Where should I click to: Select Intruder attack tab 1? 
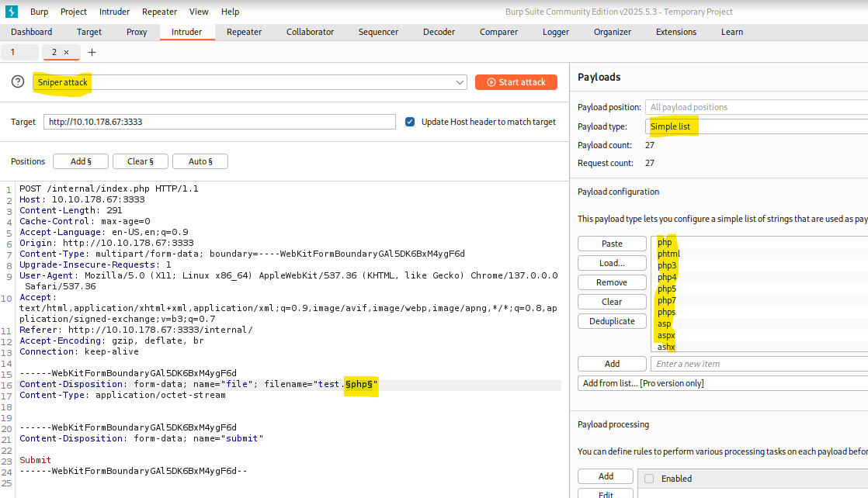19,52
